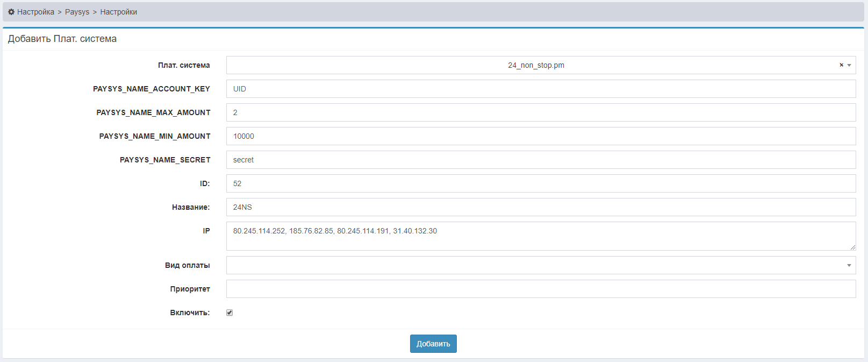Click the gear icon in breadcrumb

pyautogui.click(x=11, y=12)
